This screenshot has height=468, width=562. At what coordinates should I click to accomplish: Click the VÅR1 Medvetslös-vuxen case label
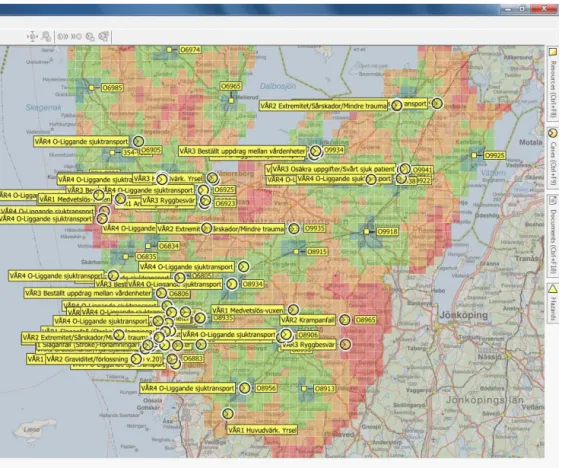tap(247, 310)
